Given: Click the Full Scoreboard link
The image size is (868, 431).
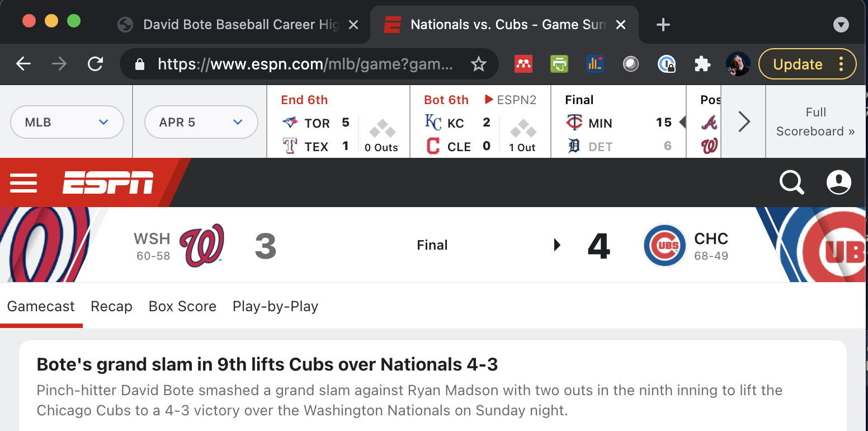Looking at the screenshot, I should [815, 121].
